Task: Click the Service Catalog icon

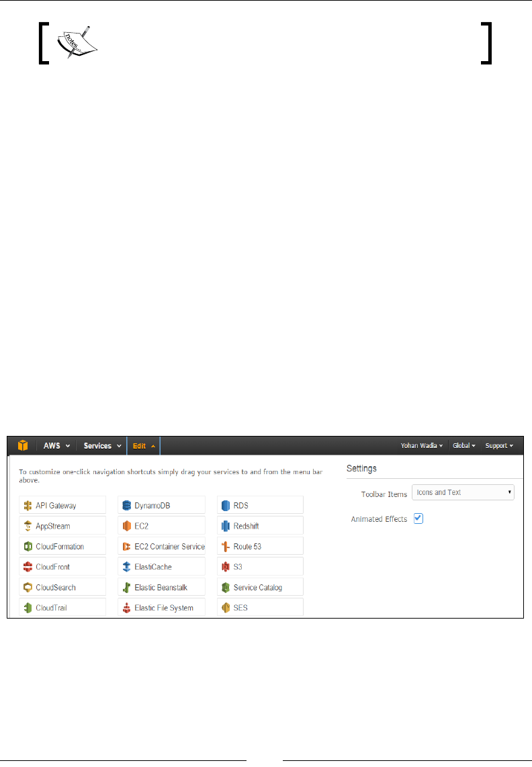Action: (226, 587)
